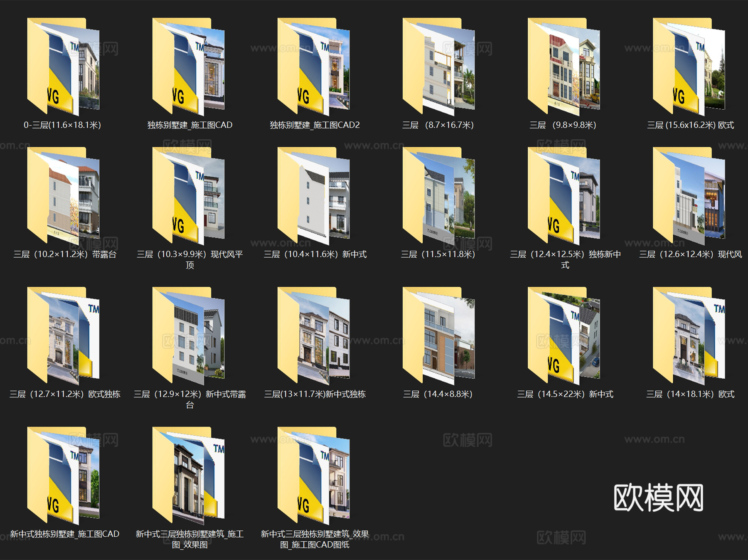
Task: Click the file name 三层 (11.5×11.8米)
Action: [x=438, y=254]
